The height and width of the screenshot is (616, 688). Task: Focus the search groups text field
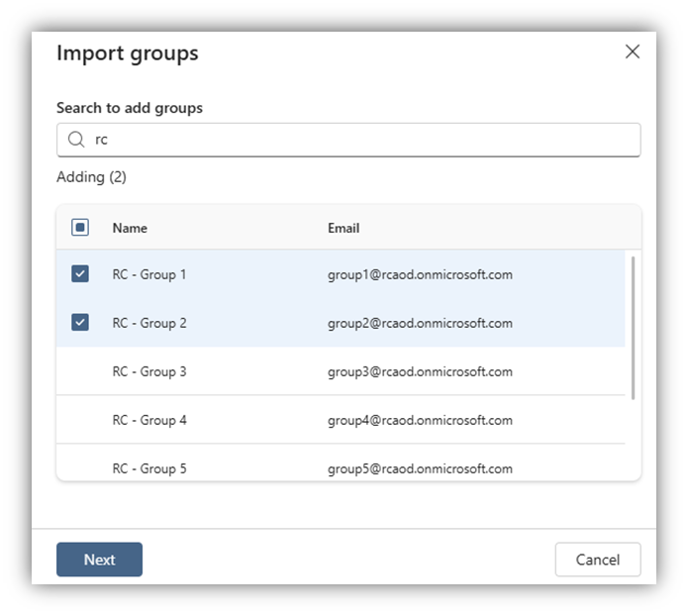(348, 140)
